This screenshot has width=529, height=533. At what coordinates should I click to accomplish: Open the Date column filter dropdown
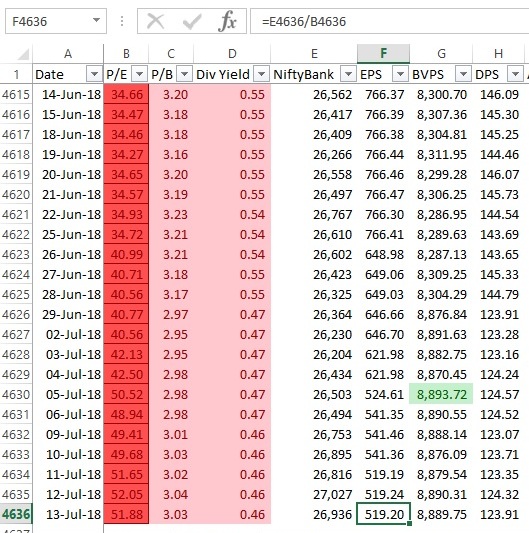coord(94,74)
